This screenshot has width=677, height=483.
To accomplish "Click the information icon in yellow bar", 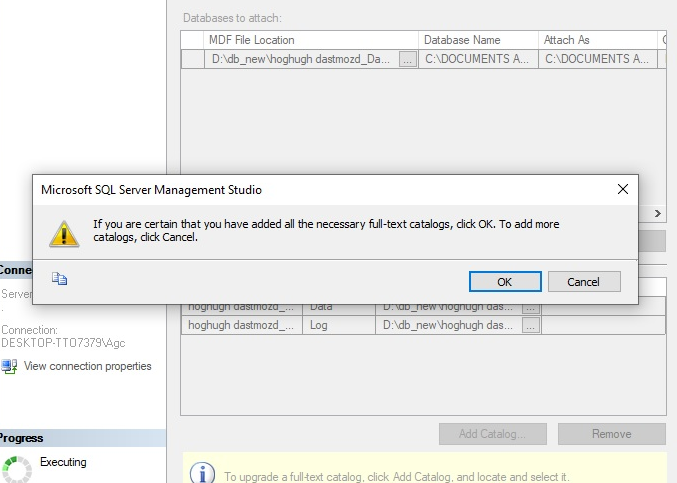I will [202, 473].
